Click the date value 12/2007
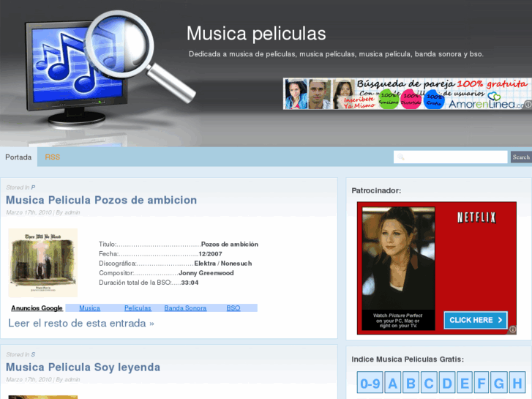Image resolution: width=532 pixels, height=399 pixels. click(x=210, y=254)
